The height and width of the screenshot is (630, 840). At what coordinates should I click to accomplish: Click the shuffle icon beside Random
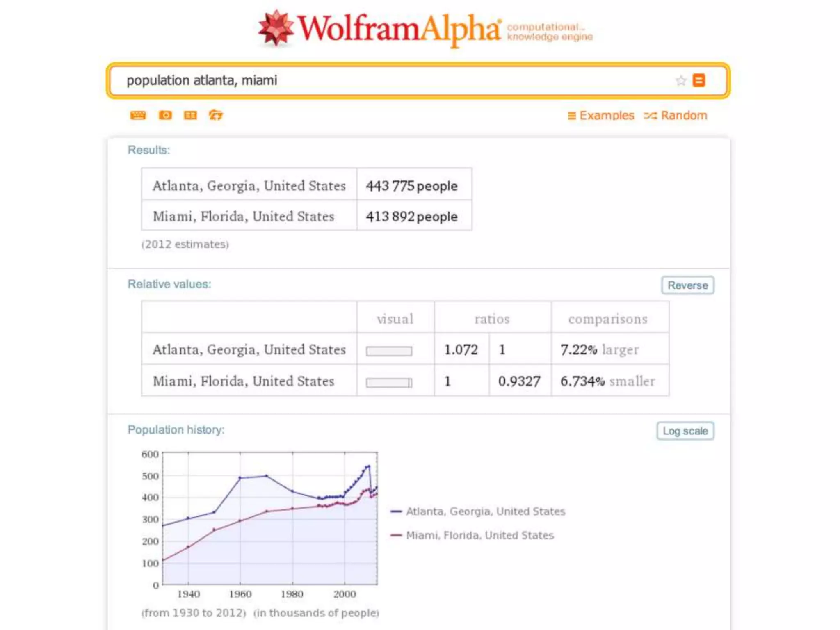point(650,116)
